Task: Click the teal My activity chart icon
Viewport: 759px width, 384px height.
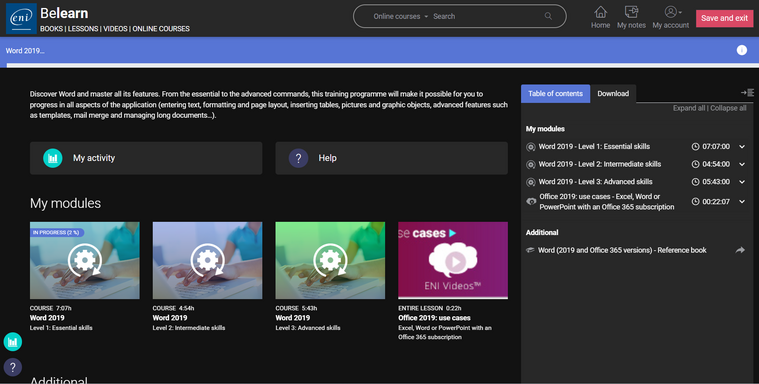Action: pyautogui.click(x=53, y=158)
